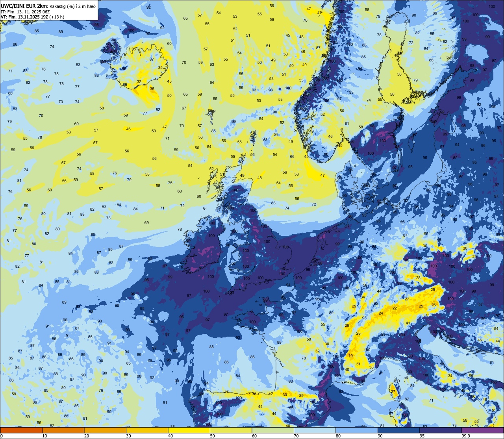Click the 10–20 orange legend swatch
This screenshot has height=439, width=504.
click(x=63, y=430)
